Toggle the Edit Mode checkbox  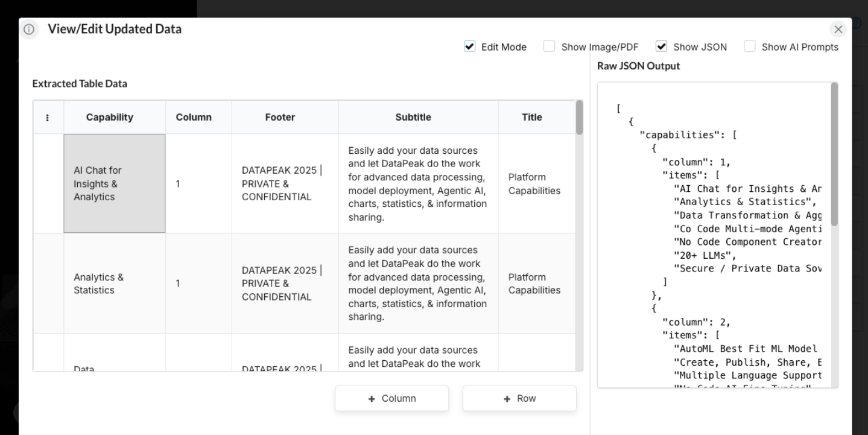[469, 46]
